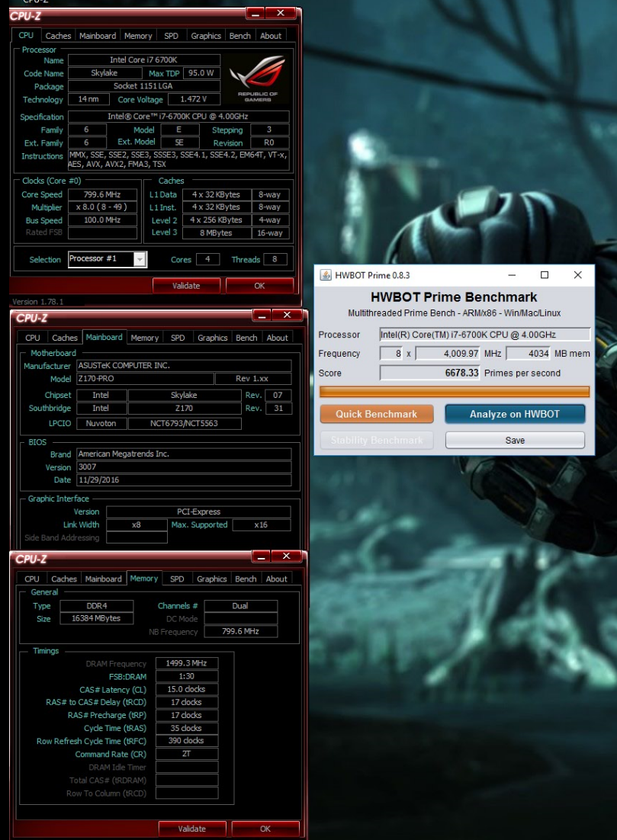Close the middle CPU-Z Mainboard window
Screen dimensions: 617x840
click(287, 316)
